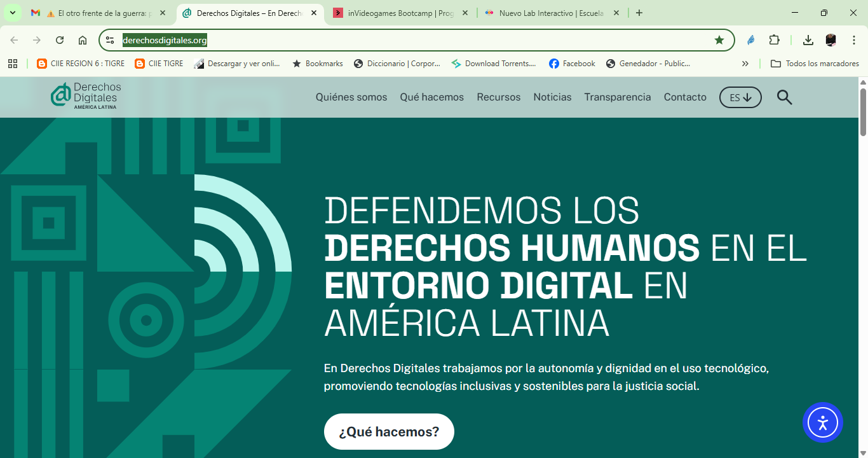Image resolution: width=868 pixels, height=458 pixels.
Task: Open the accessibility widget icon
Action: pos(823,422)
